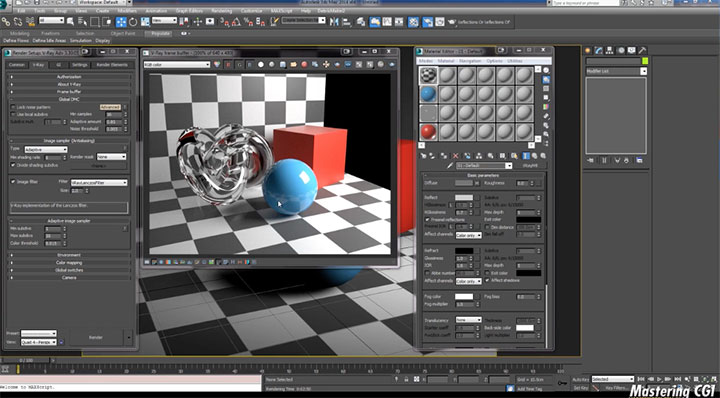720x398 pixels.
Task: Click the white circle icon in frame buffer toolbar
Action: [x=261, y=65]
